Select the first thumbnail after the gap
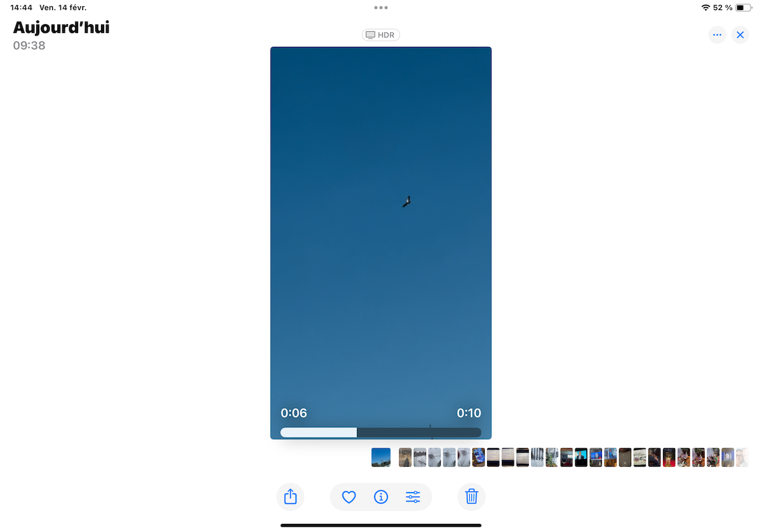The height and width of the screenshot is (532, 762). [x=405, y=457]
